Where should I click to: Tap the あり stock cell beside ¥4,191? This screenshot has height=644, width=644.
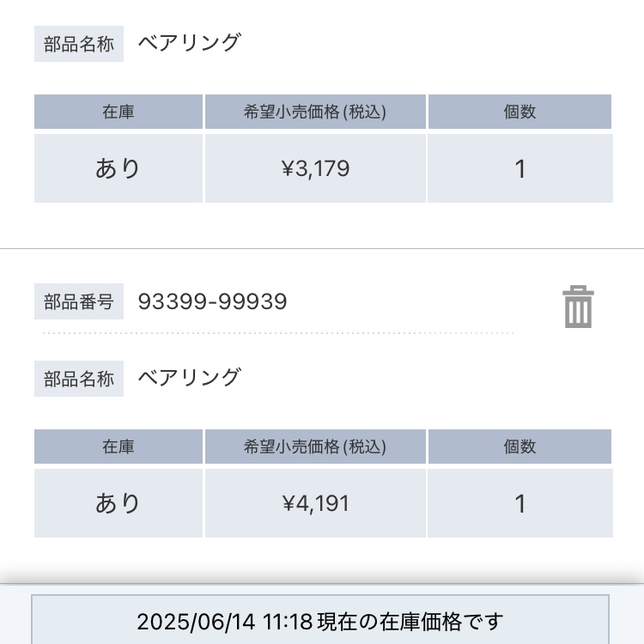click(118, 503)
